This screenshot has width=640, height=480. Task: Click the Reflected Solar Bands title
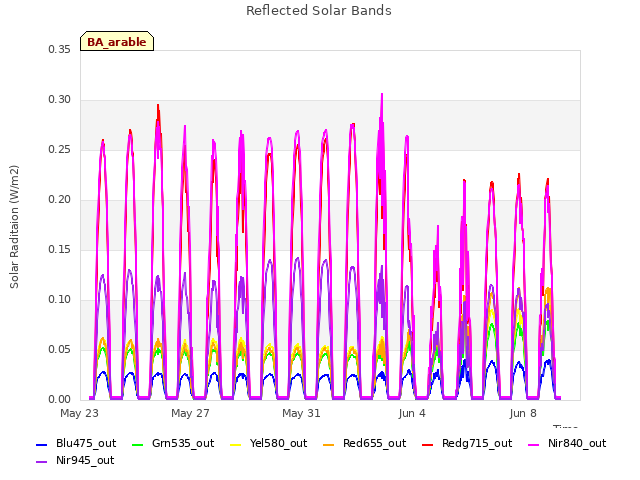pyautogui.click(x=319, y=11)
